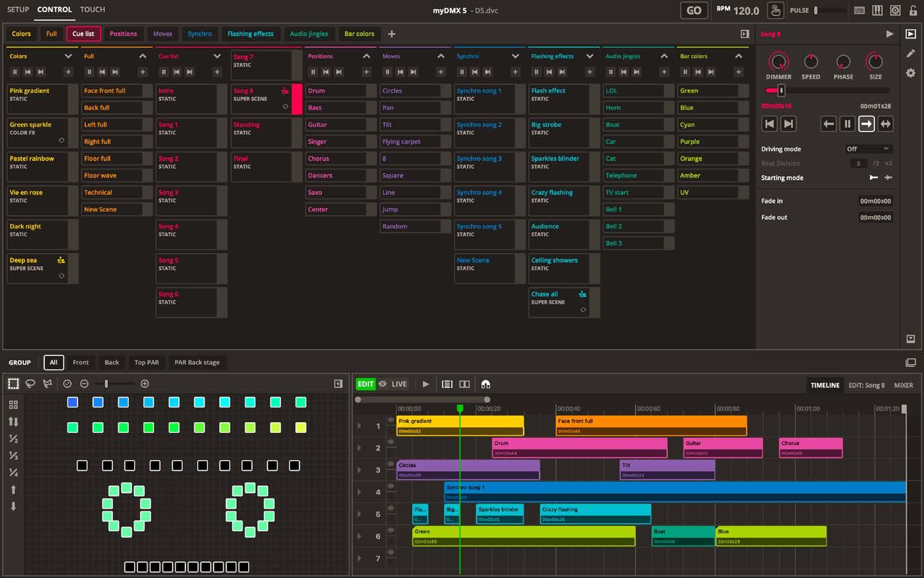Toggle the padlock lock icon
Image resolution: width=924 pixels, height=578 pixels.
coord(913,10)
